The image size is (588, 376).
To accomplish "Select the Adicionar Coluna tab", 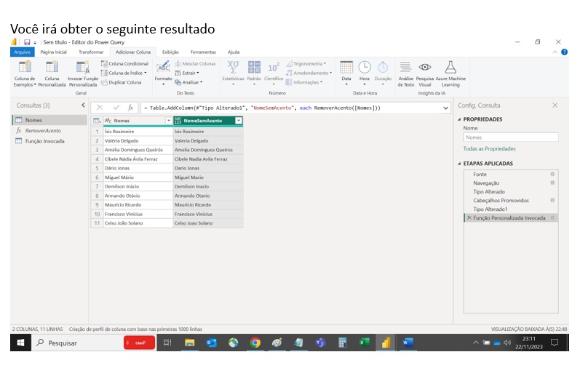I will pyautogui.click(x=132, y=52).
